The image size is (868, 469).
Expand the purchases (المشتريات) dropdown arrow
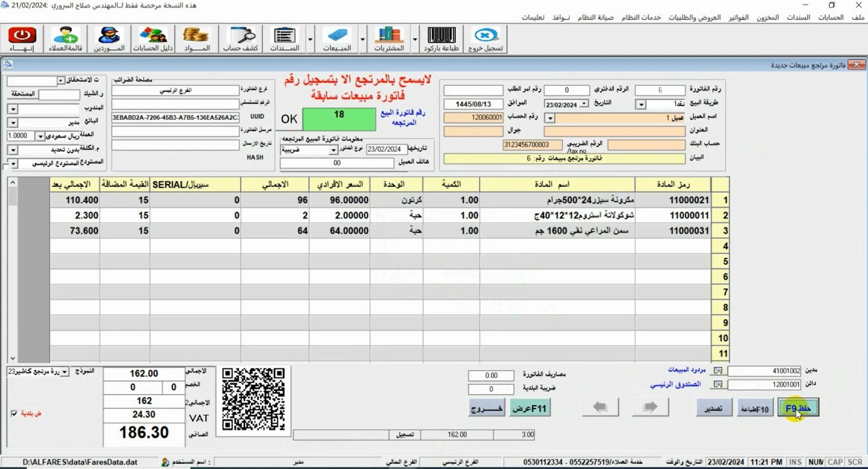click(415, 39)
